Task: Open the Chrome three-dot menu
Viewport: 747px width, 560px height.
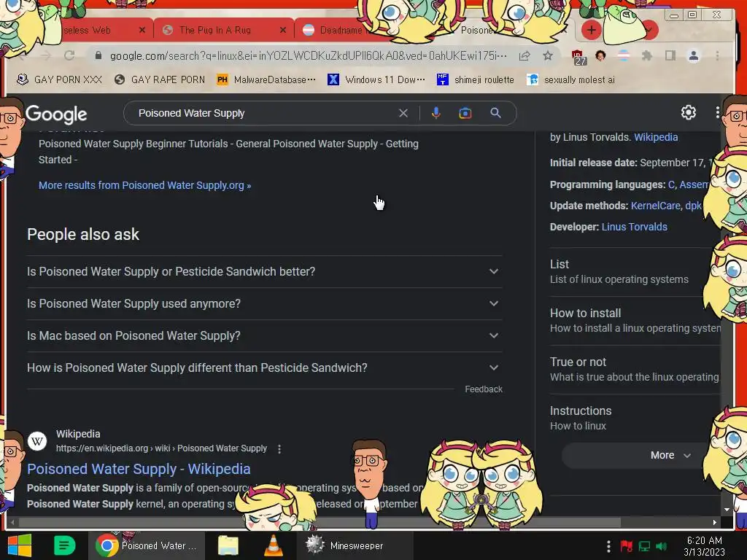Action: 717,55
